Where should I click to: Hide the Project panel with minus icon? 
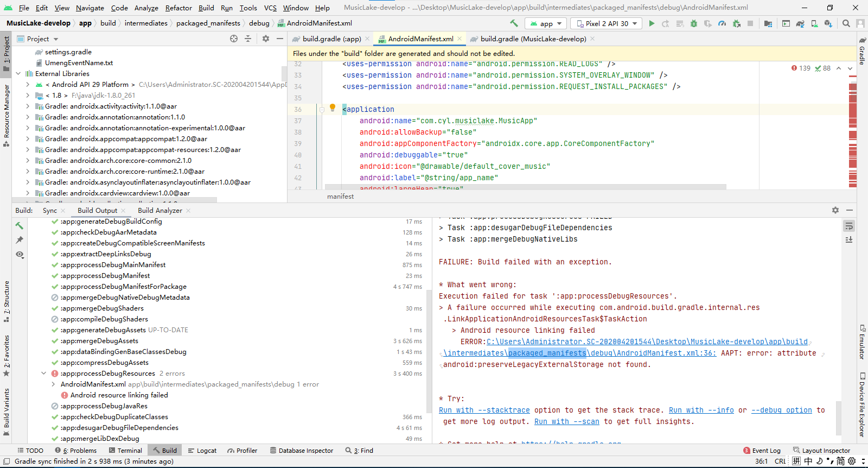(280, 39)
